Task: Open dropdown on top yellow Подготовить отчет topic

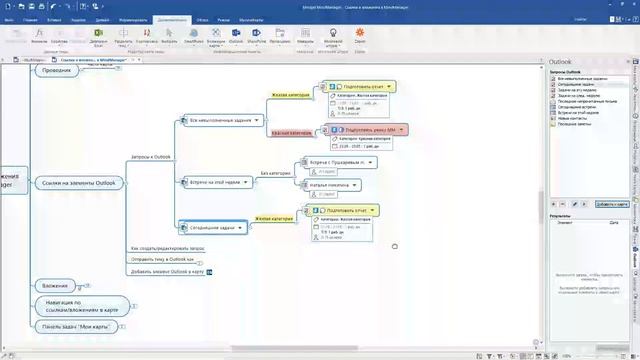Action: tap(389, 87)
